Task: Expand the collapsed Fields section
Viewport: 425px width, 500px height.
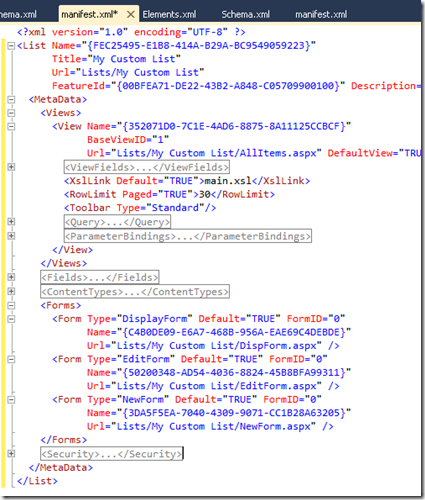Action: point(11,277)
